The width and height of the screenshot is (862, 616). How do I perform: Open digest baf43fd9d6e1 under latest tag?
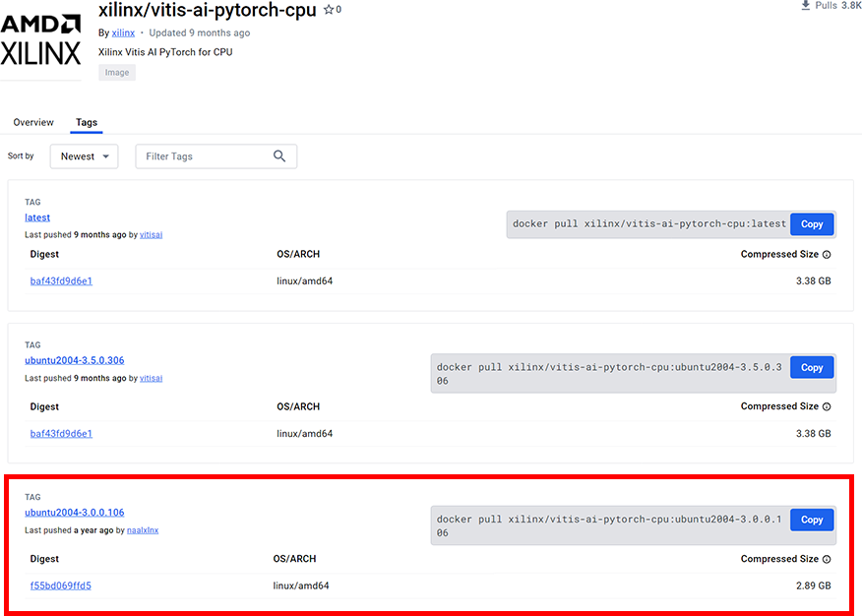point(61,281)
